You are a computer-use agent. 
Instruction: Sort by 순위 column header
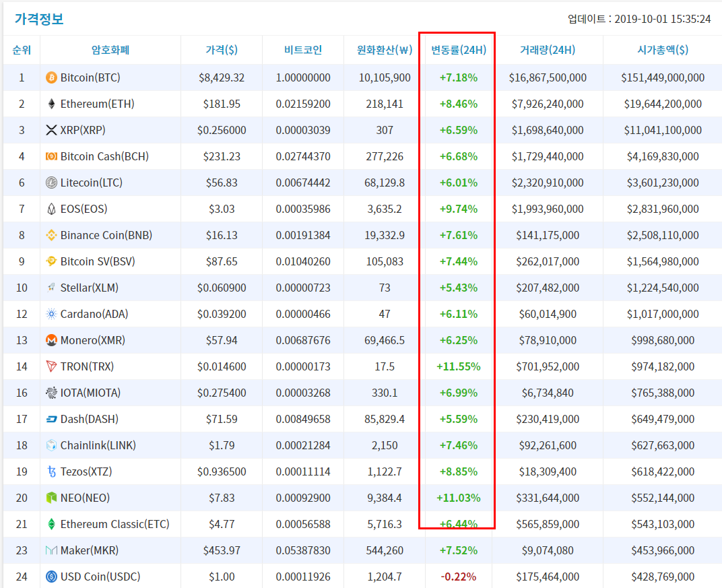22,50
